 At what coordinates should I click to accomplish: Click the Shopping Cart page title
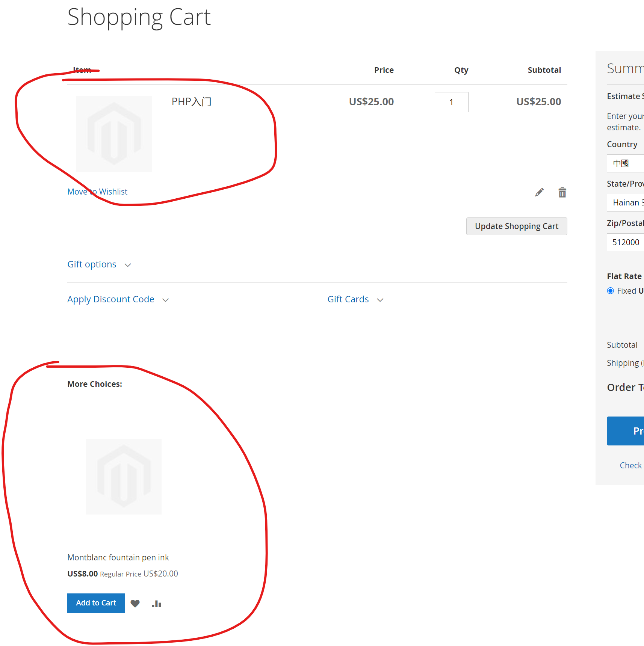[x=139, y=17]
